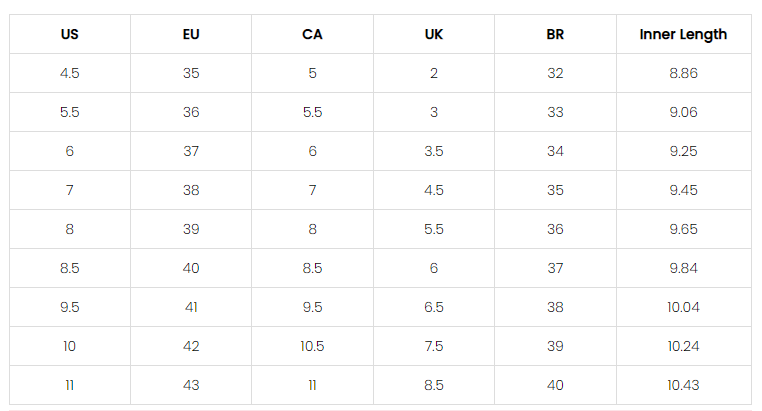
Task: Click the EU size 38 cell
Action: pyautogui.click(x=191, y=190)
